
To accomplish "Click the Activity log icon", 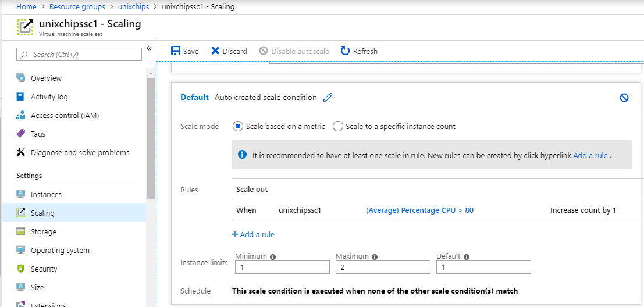I will (20, 97).
